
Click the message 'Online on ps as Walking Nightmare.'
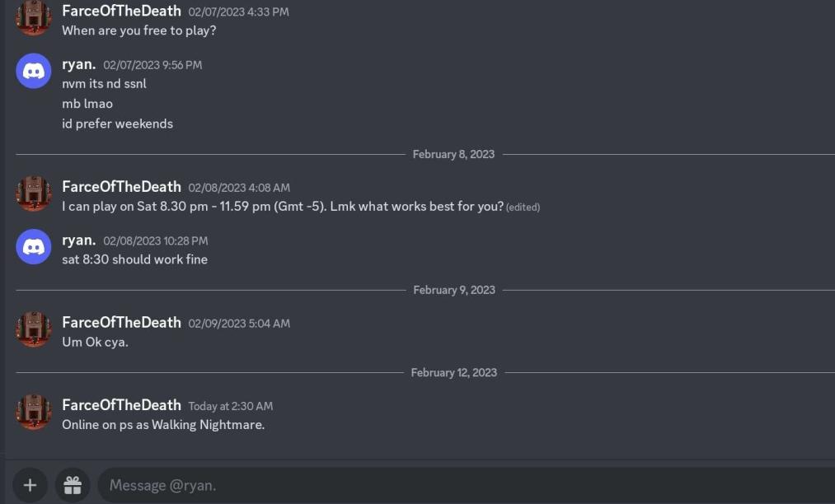tap(163, 425)
